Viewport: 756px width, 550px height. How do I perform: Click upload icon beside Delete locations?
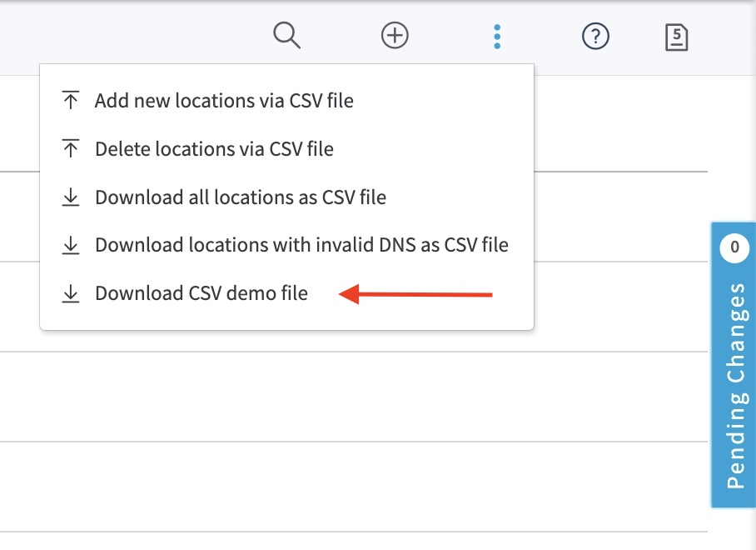click(72, 149)
